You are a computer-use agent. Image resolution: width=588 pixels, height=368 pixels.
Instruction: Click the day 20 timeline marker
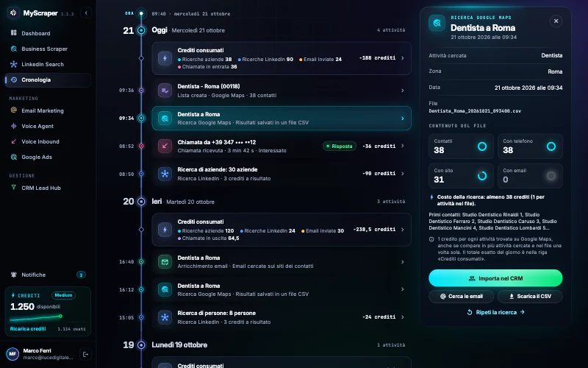click(x=141, y=202)
